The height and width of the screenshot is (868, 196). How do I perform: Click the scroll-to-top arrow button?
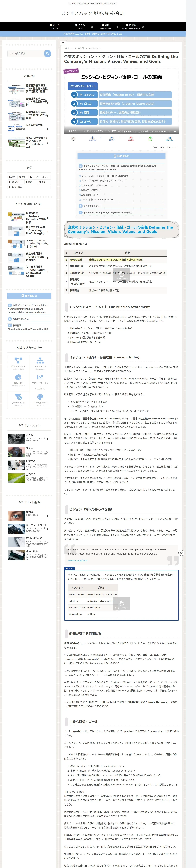181,553
